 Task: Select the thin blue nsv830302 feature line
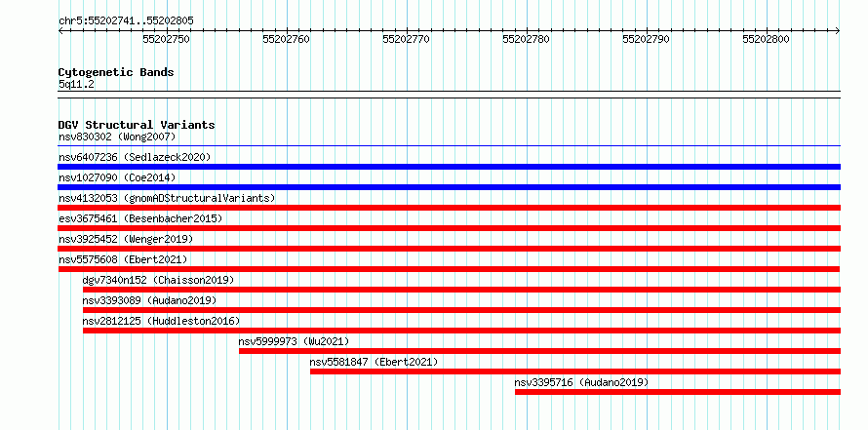[449, 146]
